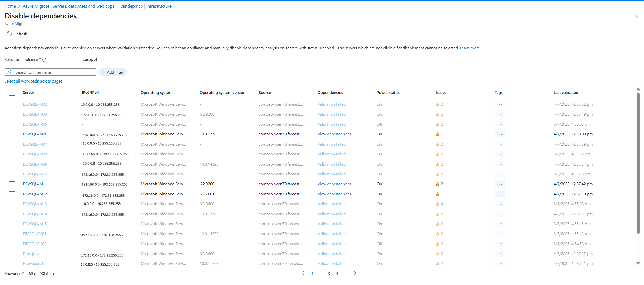Select the DEVSQLVM12 row checkbox
This screenshot has width=644, height=285.
12,194
